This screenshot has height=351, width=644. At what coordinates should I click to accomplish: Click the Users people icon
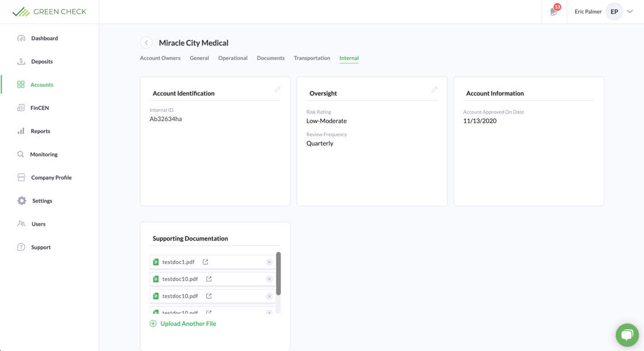21,224
